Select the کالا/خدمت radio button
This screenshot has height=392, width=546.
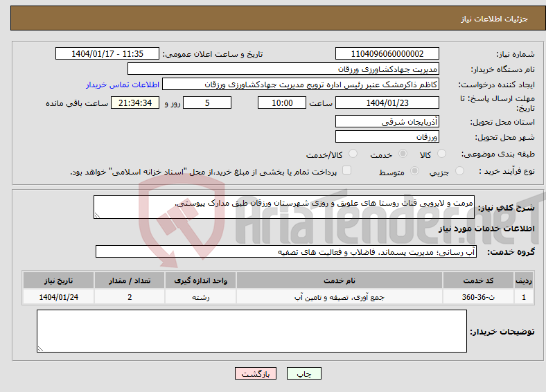[353, 154]
